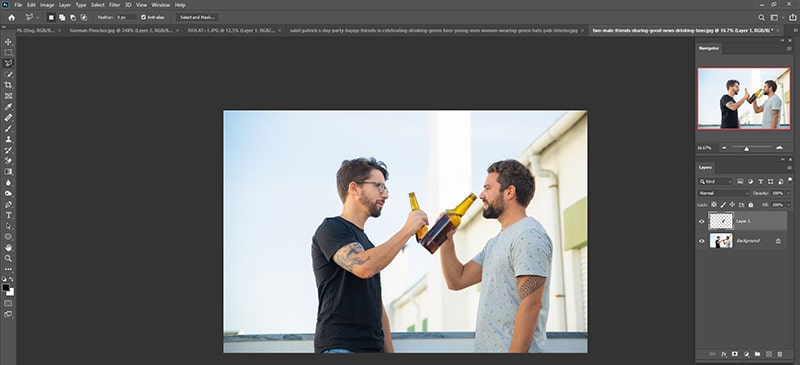The height and width of the screenshot is (365, 800).
Task: Select the Gradient tool
Action: click(8, 172)
